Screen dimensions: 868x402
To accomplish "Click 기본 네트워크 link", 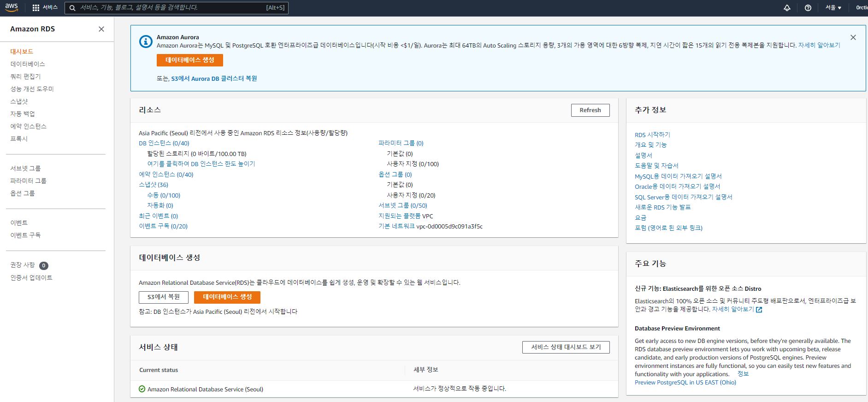I will 396,227.
